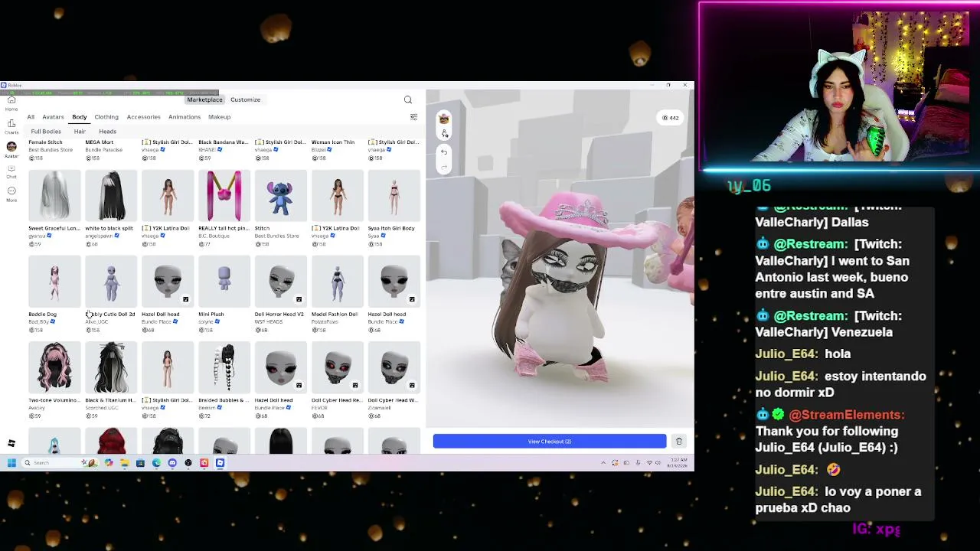Click the View Checkout (2) button

tap(550, 442)
